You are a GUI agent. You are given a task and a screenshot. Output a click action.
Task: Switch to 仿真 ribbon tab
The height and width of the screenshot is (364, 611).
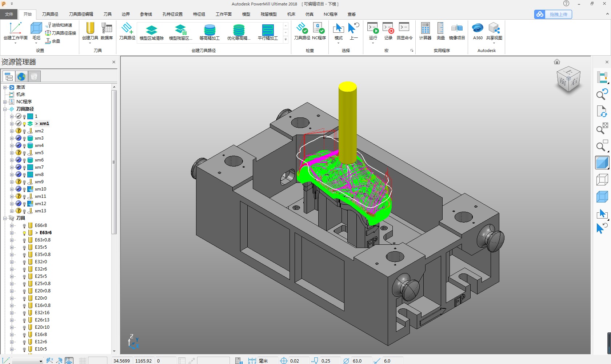[x=310, y=14]
